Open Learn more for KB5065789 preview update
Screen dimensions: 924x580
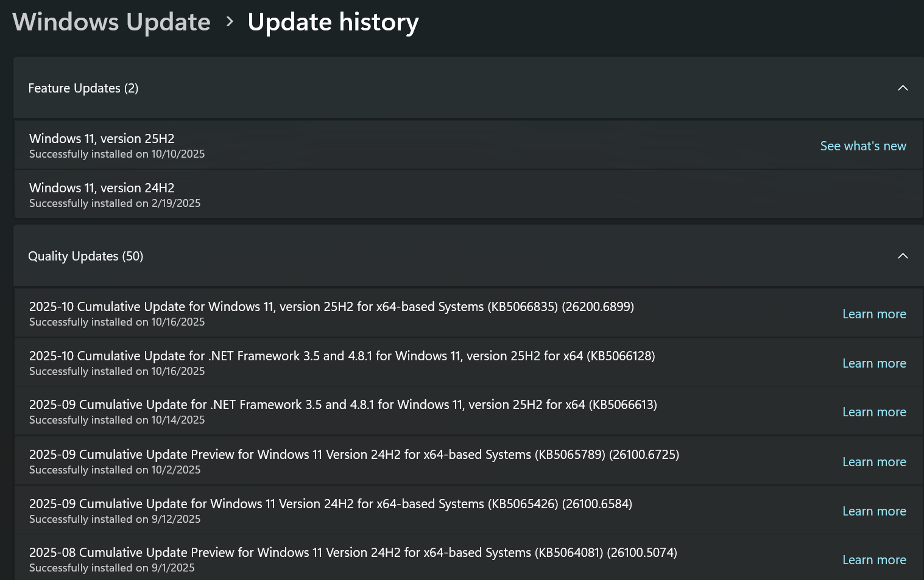(874, 462)
